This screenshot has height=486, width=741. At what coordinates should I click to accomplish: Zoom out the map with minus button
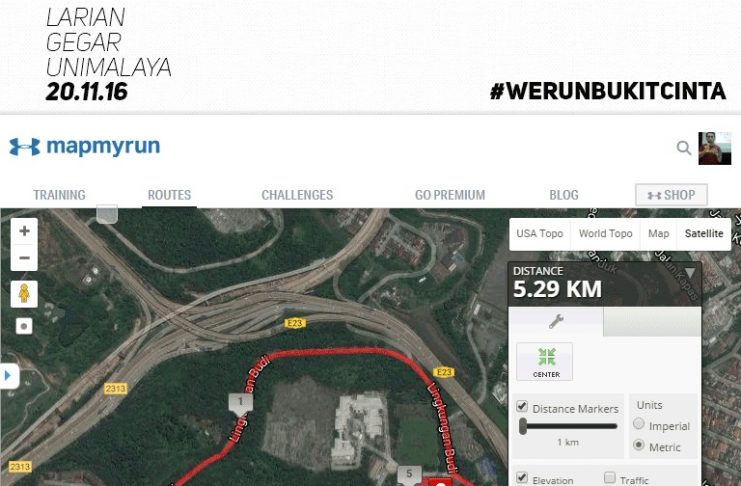coord(24,258)
